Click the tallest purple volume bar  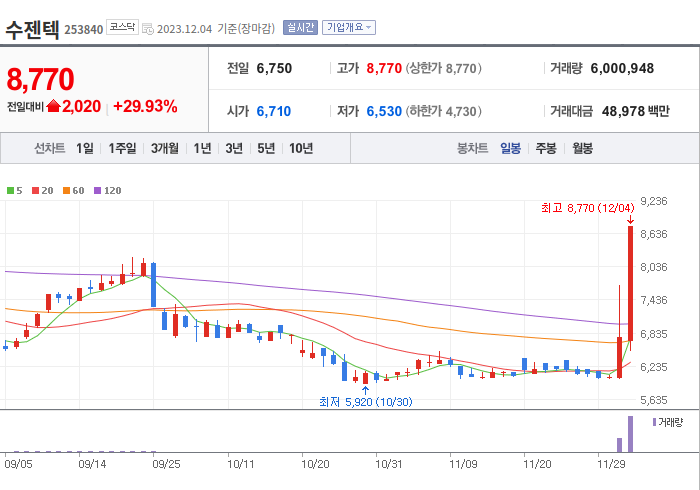click(630, 434)
